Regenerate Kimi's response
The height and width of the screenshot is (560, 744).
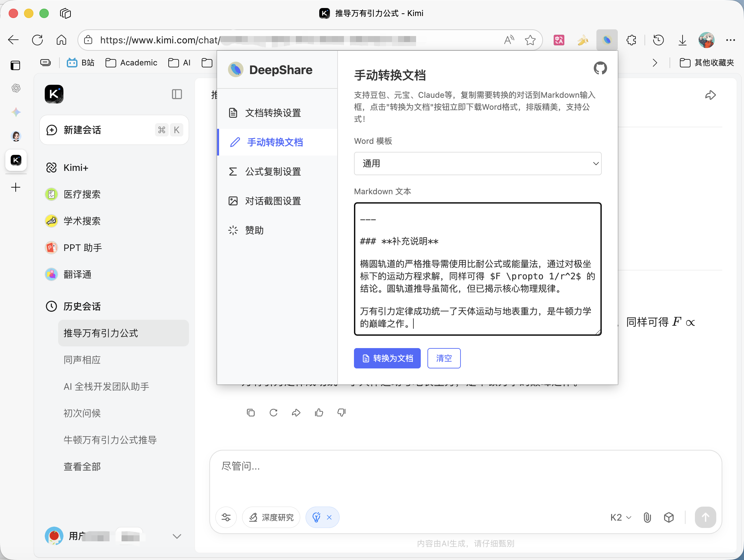pyautogui.click(x=273, y=412)
